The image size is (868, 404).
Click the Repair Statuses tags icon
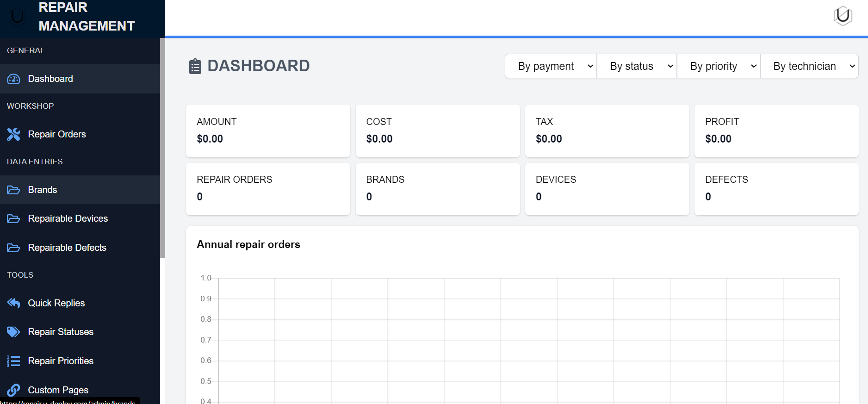(x=13, y=332)
